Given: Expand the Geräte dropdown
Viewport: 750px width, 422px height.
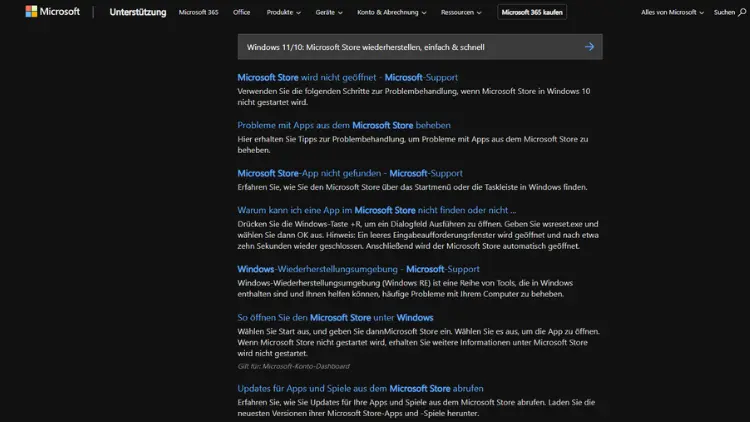Looking at the screenshot, I should [329, 12].
